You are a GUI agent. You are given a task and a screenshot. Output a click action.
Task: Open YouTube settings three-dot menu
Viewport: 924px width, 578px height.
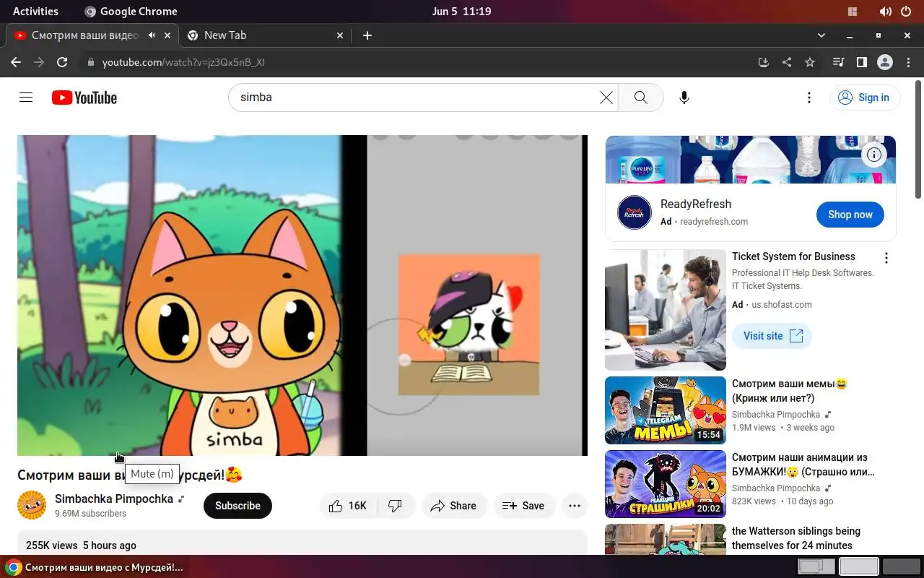809,98
